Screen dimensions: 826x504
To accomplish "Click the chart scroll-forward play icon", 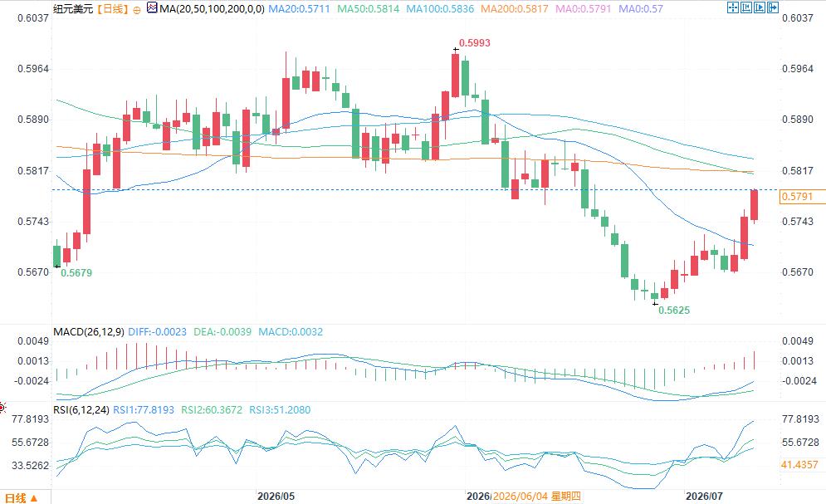I will point(760,7).
